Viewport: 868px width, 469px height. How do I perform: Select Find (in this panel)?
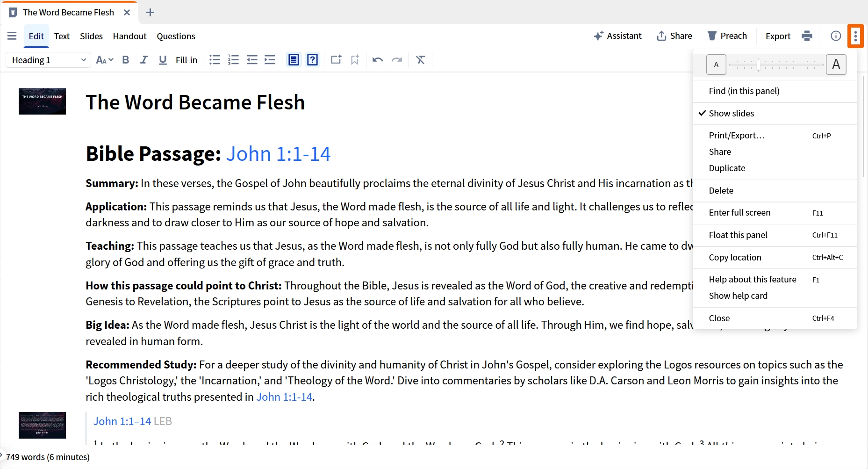coord(775,91)
